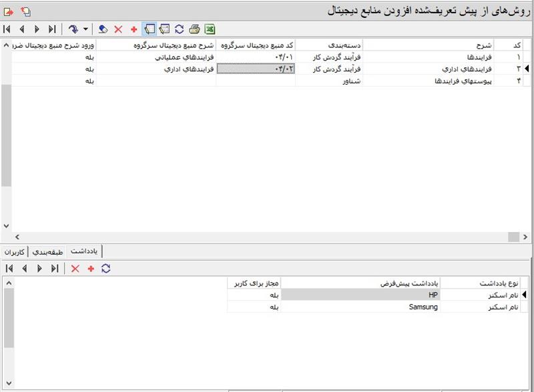Select the یادداشت tab
534x392 pixels.
[x=84, y=251]
